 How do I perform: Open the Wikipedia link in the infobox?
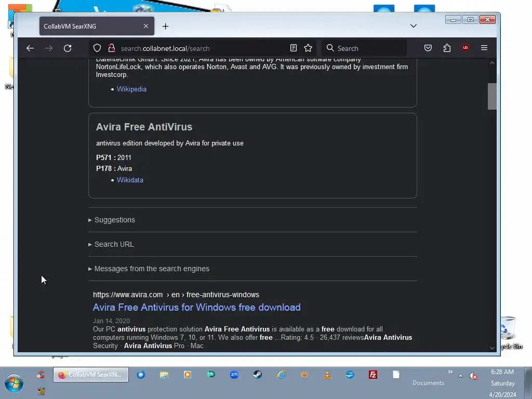click(131, 89)
